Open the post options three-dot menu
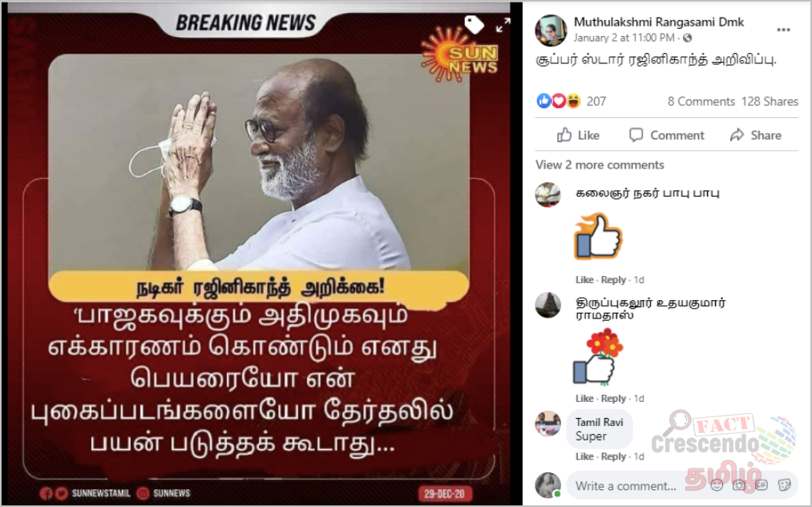This screenshot has height=507, width=812. coord(783,30)
